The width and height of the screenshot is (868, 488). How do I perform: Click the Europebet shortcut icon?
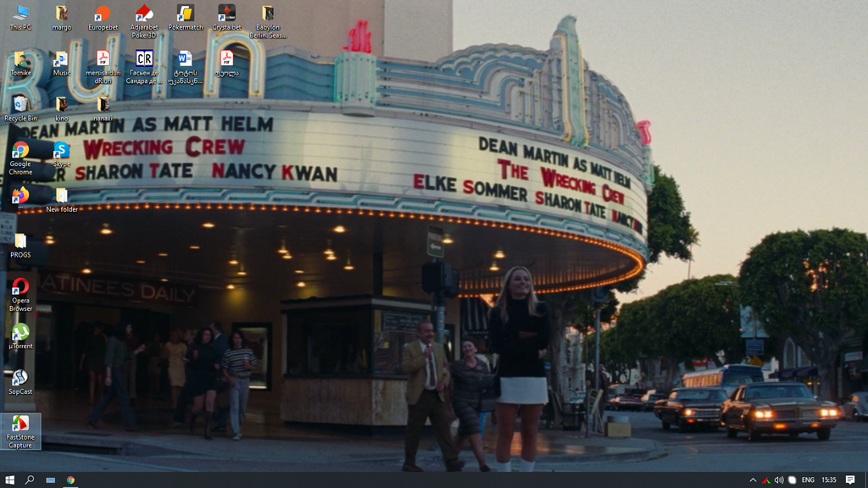click(103, 18)
